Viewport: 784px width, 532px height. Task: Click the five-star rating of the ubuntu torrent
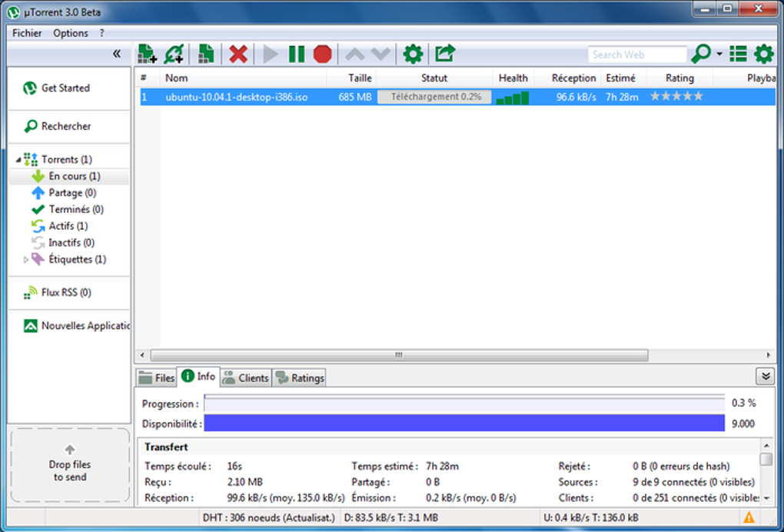(x=676, y=96)
